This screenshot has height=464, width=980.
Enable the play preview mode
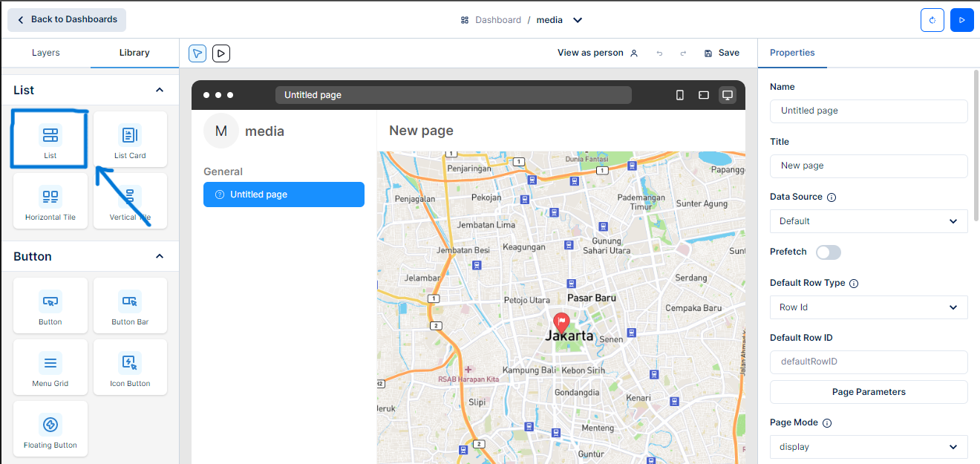point(220,53)
